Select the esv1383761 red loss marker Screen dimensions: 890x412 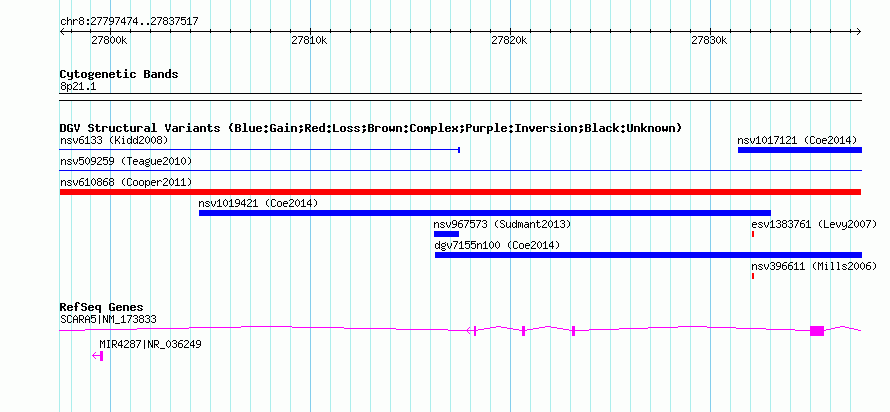[x=753, y=234]
